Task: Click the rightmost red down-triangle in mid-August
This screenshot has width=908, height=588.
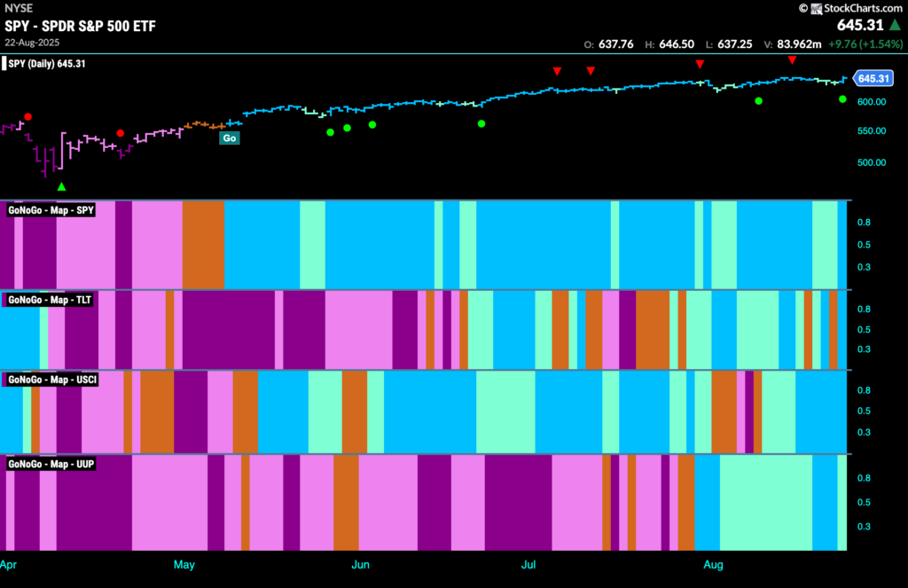Action: (x=792, y=60)
